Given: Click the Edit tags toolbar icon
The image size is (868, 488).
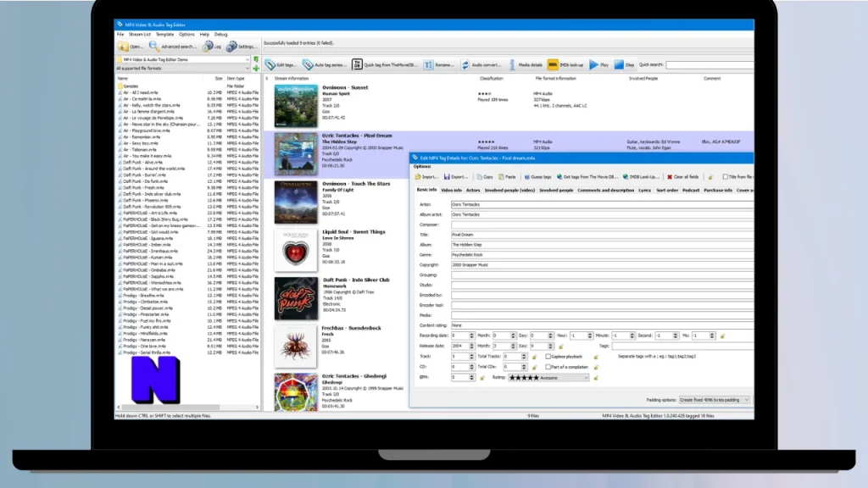Looking at the screenshot, I should (270, 64).
